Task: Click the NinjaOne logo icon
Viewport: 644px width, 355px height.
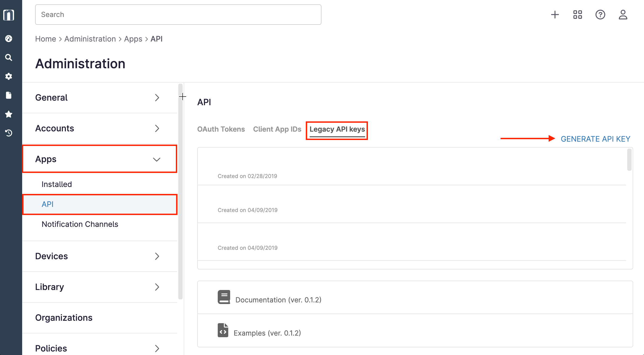Action: (x=9, y=15)
